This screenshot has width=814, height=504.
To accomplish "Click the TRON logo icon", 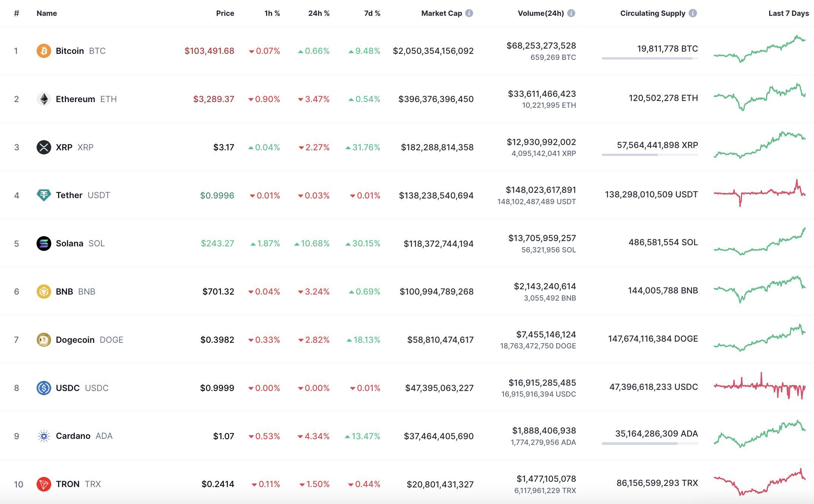I will (x=44, y=484).
